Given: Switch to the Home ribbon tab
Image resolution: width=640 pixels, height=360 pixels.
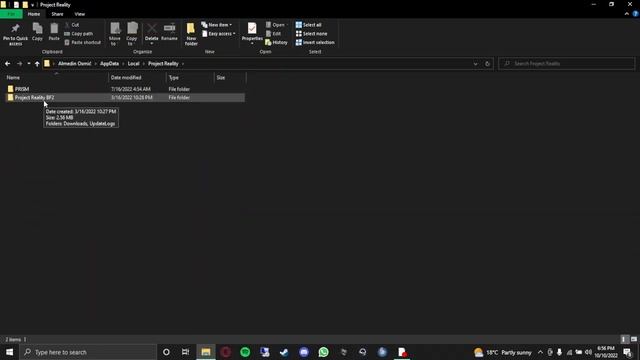Looking at the screenshot, I should (x=34, y=14).
